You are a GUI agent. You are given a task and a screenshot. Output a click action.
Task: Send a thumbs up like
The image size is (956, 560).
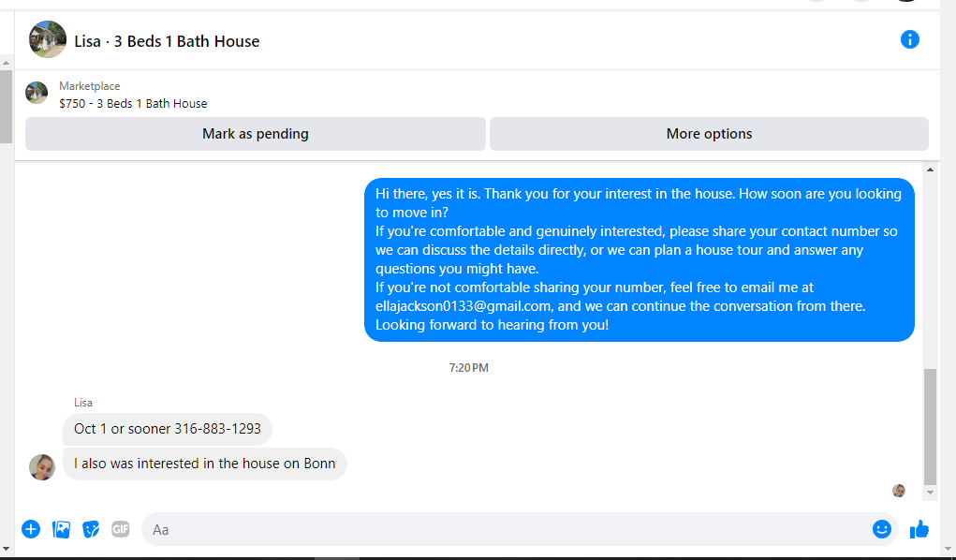[919, 529]
